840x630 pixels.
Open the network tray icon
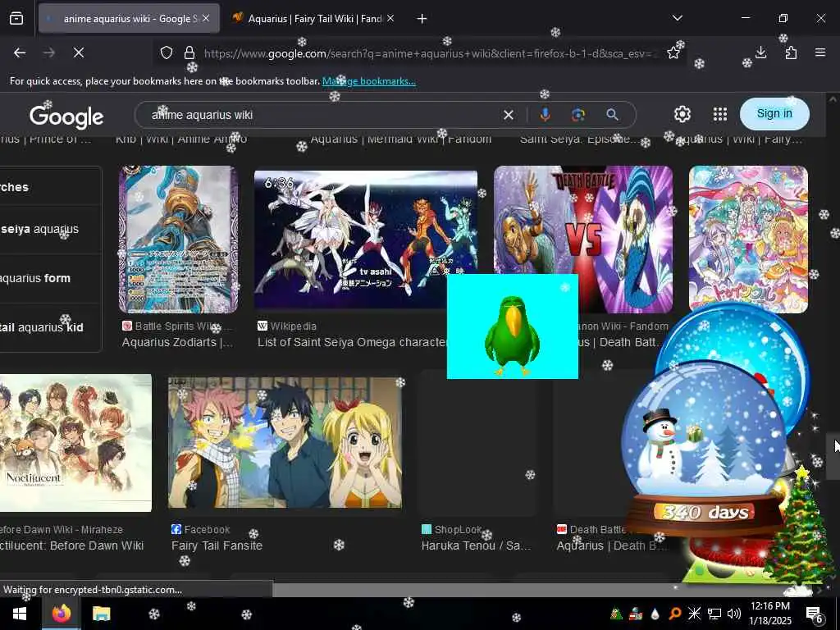[x=714, y=614]
